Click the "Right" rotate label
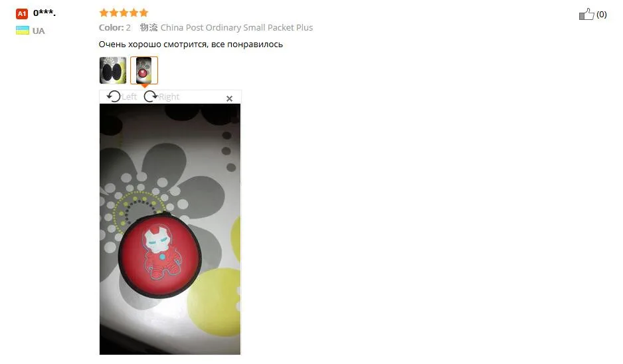Image resolution: width=623 pixels, height=364 pixels. point(169,96)
